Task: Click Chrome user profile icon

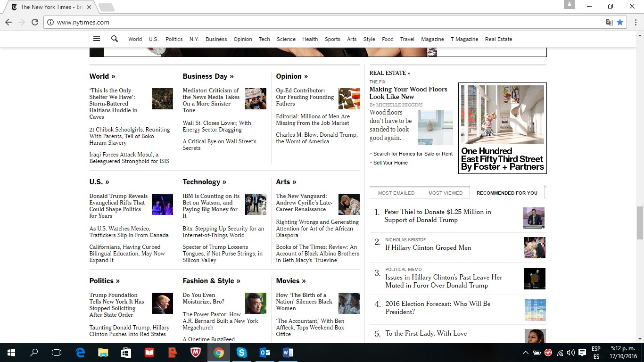Action: tap(570, 5)
